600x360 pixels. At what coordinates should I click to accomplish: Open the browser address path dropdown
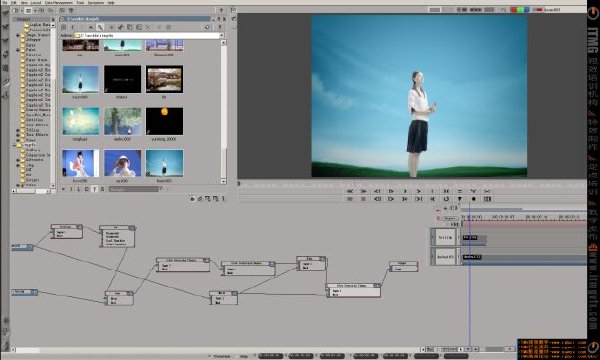coord(222,35)
